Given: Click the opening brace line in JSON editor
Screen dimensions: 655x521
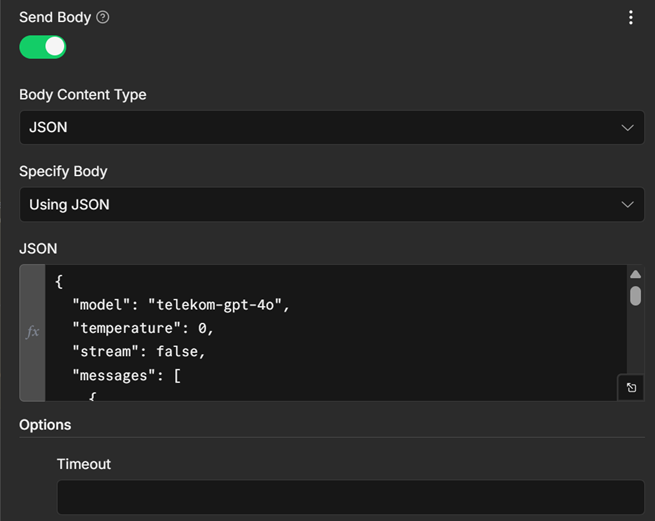Looking at the screenshot, I should pyautogui.click(x=59, y=282).
